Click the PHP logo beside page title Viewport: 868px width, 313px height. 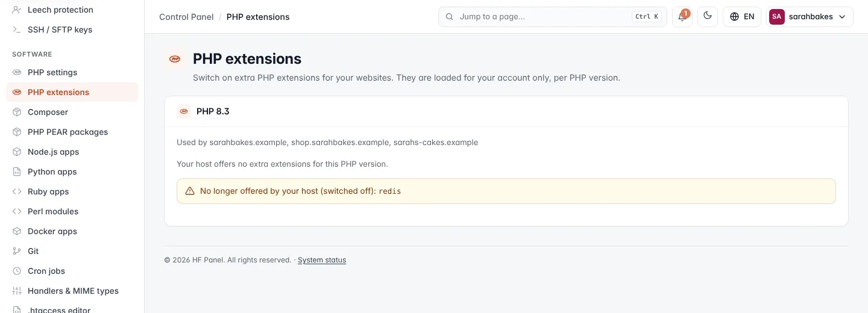click(x=175, y=59)
